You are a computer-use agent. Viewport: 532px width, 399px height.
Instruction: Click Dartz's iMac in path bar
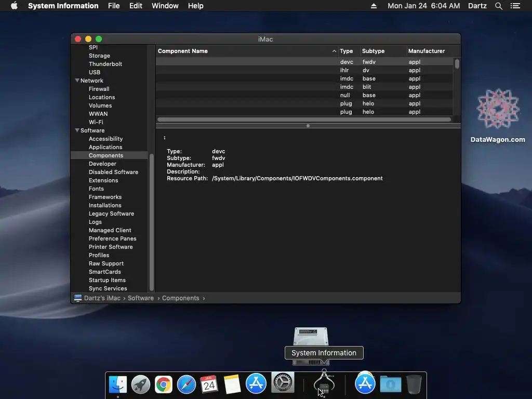tap(102, 298)
